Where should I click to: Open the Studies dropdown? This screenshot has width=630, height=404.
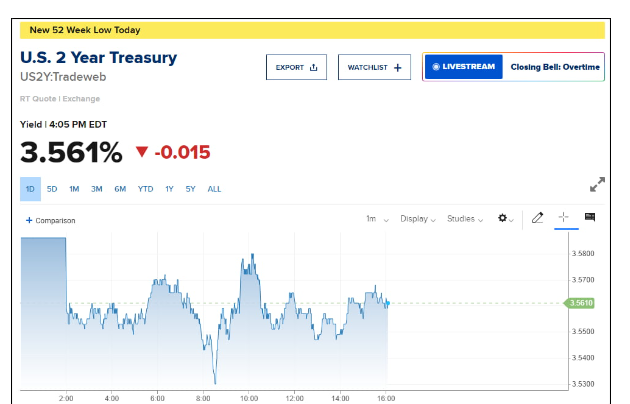tap(465, 218)
